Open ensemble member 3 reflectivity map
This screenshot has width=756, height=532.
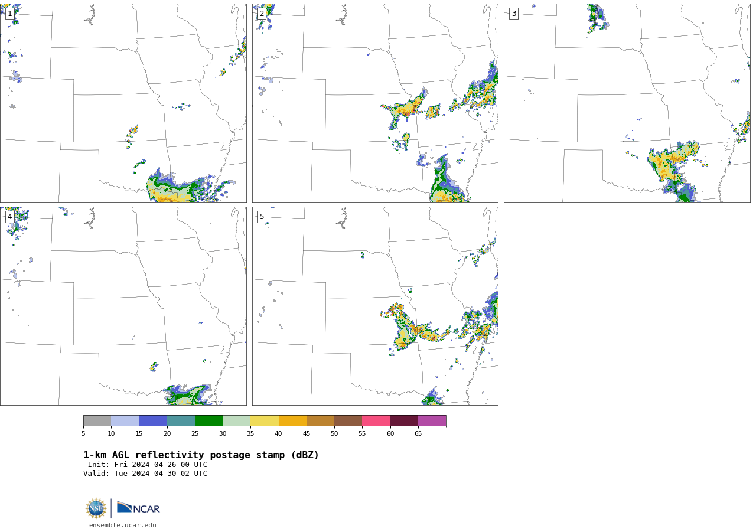(627, 103)
